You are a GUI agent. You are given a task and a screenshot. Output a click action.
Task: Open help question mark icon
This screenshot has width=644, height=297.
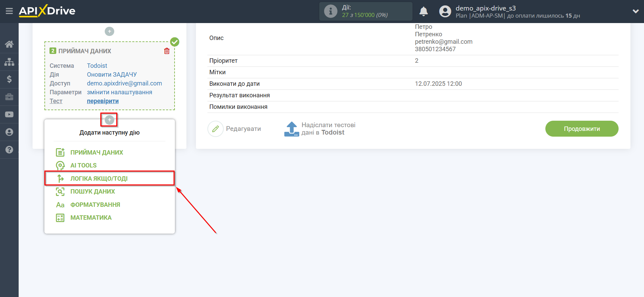(9, 150)
